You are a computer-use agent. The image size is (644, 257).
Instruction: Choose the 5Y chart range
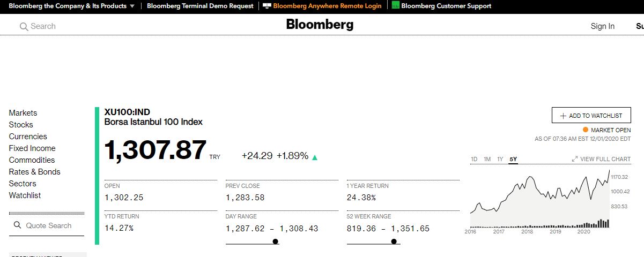[x=514, y=159]
